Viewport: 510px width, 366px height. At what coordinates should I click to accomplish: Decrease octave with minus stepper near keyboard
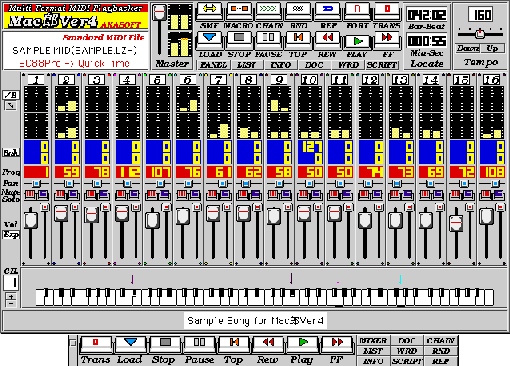pos(11,303)
